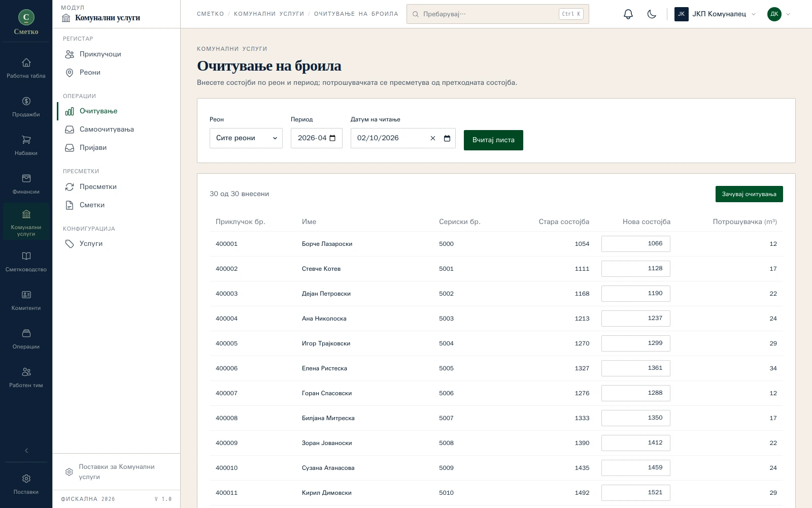Open Сметководство module
Viewport: 812px width, 508px height.
point(26,262)
